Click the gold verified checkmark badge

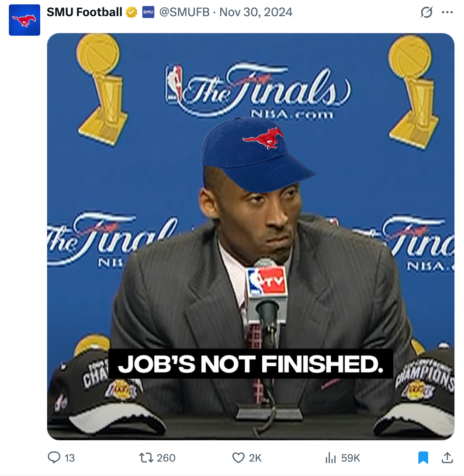[x=132, y=12]
